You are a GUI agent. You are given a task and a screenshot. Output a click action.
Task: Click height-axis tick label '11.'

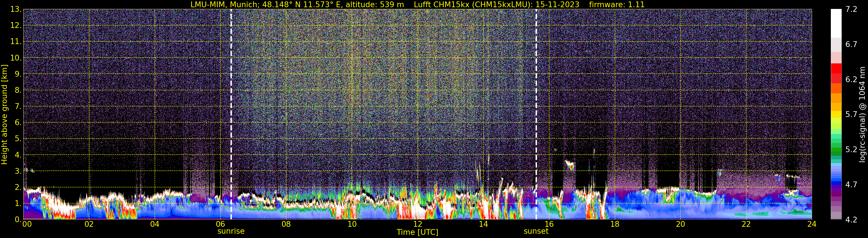(x=16, y=42)
